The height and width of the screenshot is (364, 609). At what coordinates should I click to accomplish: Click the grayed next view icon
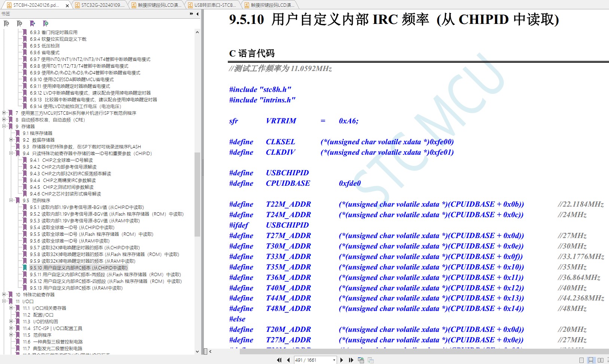[x=371, y=360]
